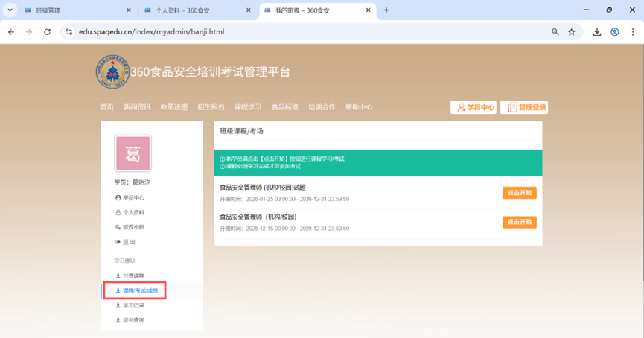Image resolution: width=644 pixels, height=338 pixels.
Task: Click the pink 葛 user avatar
Action: click(133, 154)
